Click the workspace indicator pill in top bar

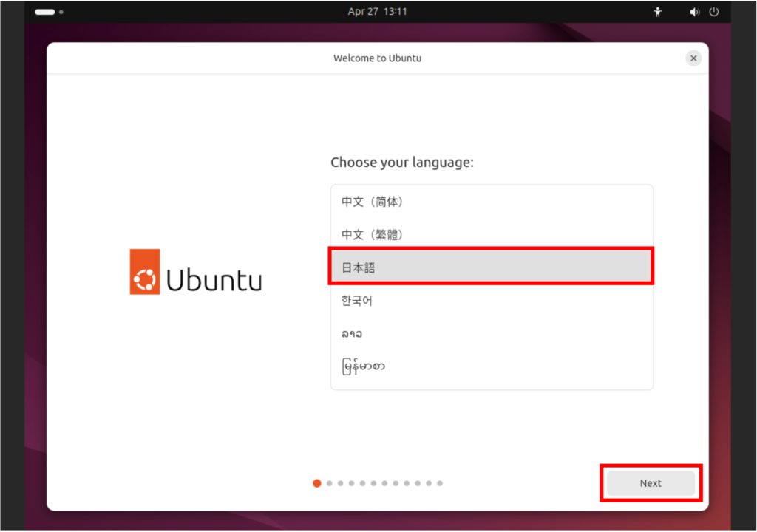coord(45,12)
